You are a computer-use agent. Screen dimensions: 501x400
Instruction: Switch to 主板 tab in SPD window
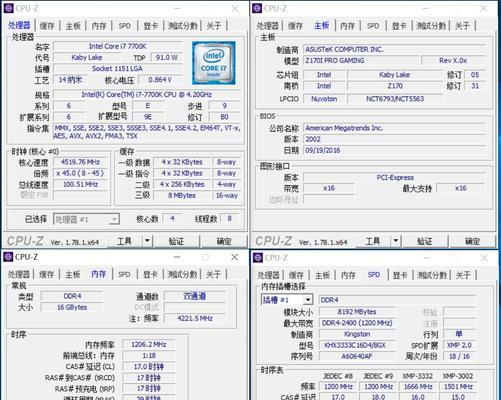tap(322, 275)
